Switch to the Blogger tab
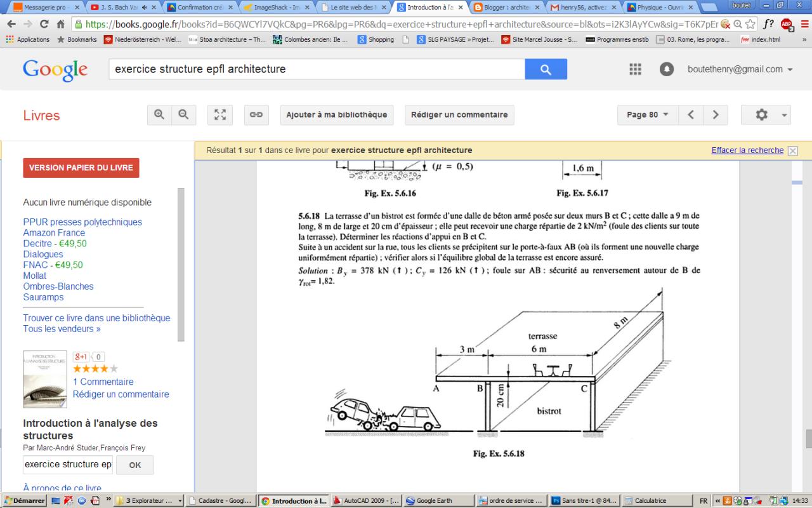This screenshot has height=508, width=812. [x=506, y=8]
